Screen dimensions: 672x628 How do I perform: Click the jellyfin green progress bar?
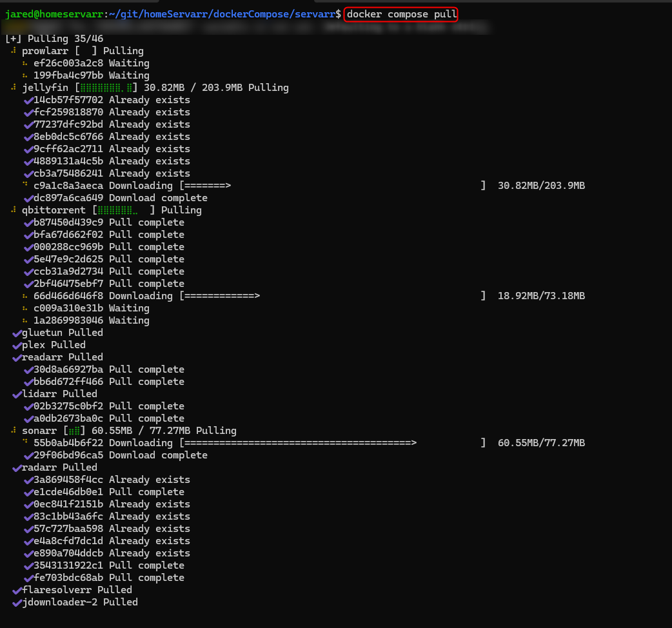pyautogui.click(x=106, y=88)
